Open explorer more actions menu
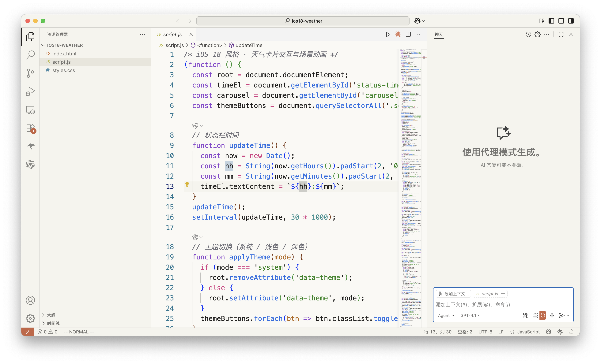601x364 pixels. click(142, 34)
